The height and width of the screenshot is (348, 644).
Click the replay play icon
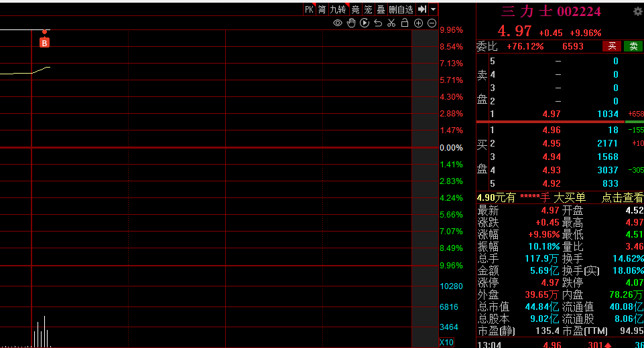click(365, 23)
